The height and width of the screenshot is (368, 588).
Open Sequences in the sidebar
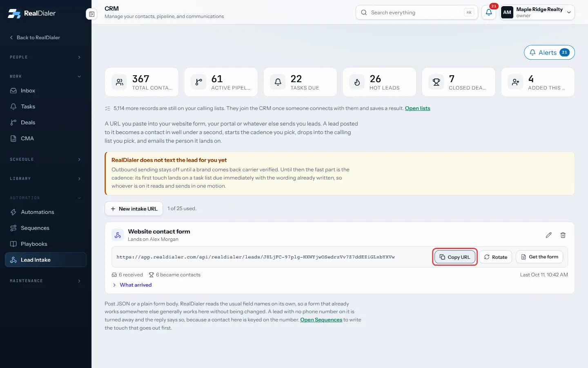(x=45, y=228)
